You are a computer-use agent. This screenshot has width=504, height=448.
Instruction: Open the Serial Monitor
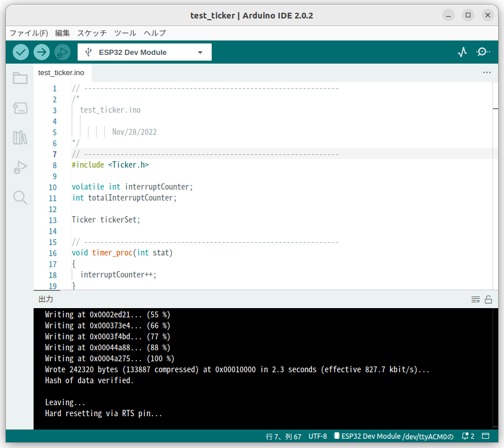(483, 52)
